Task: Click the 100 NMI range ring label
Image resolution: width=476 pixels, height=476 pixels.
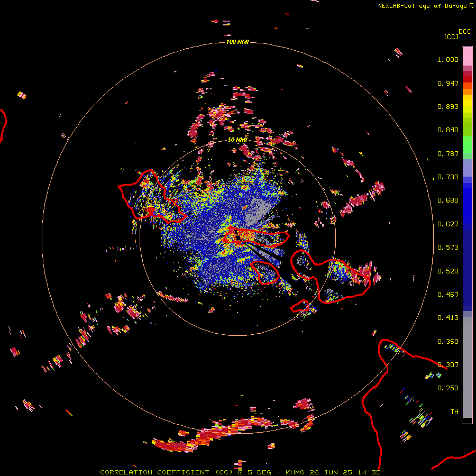Action: click(237, 42)
